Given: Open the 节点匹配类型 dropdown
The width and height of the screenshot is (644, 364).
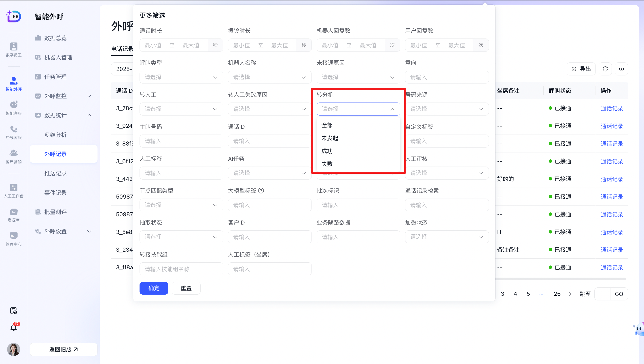Looking at the screenshot, I should pos(181,205).
